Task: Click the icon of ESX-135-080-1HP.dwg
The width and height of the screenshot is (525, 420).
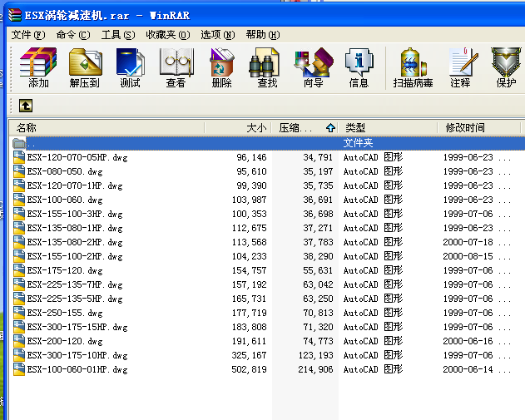Action: [19, 228]
